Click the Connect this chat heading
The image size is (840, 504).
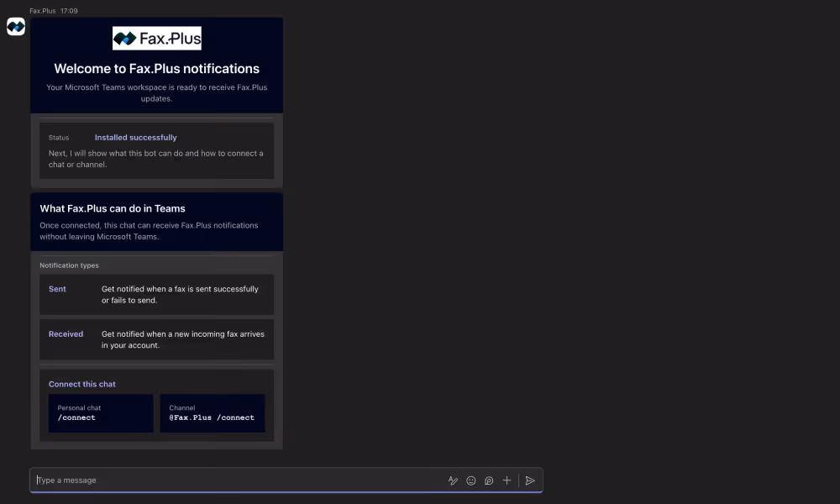click(x=82, y=384)
